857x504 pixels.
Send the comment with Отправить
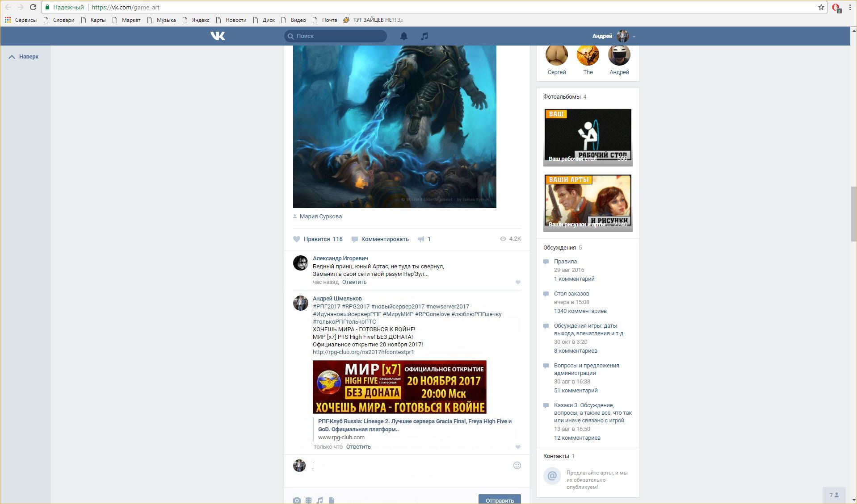(500, 500)
